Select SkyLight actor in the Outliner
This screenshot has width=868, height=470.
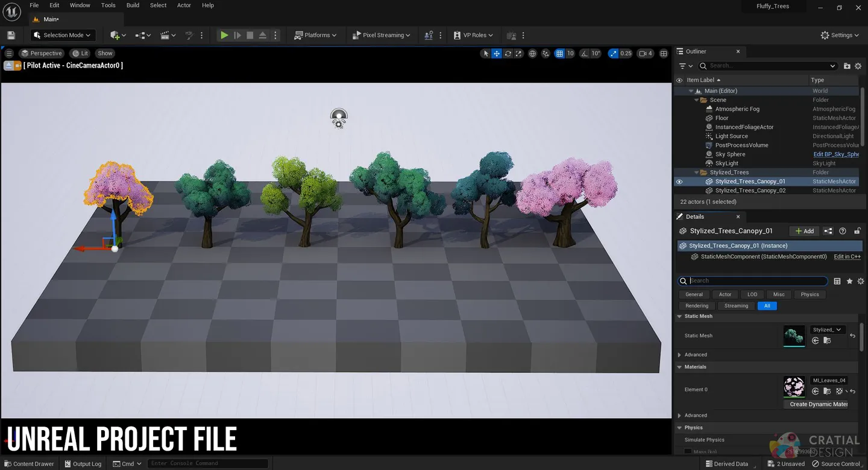(726, 164)
